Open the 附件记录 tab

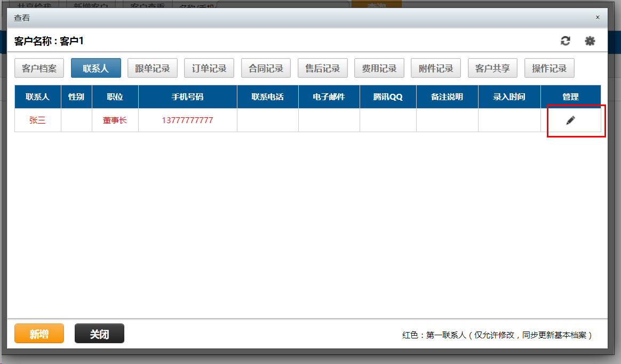pyautogui.click(x=436, y=68)
